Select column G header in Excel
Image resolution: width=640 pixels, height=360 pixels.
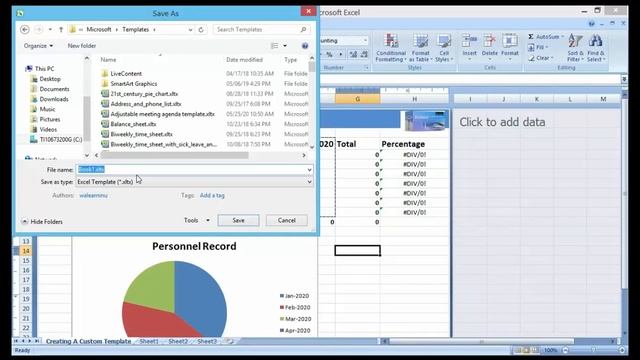358,99
